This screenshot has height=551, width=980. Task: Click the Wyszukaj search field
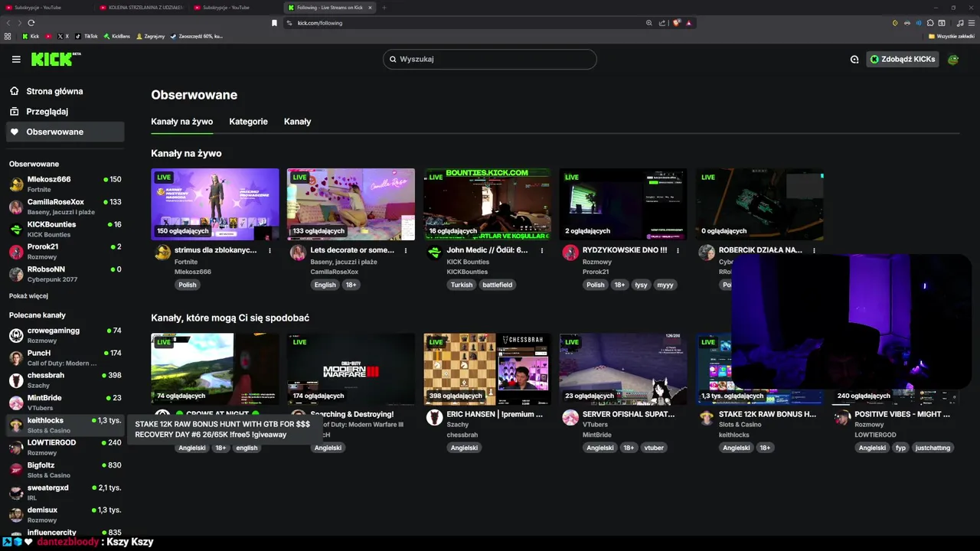(489, 59)
